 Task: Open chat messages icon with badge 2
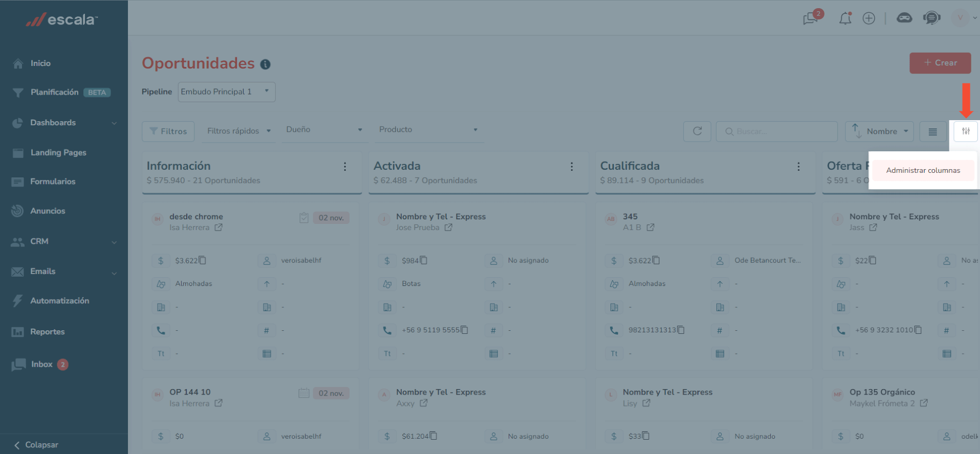[x=812, y=18]
